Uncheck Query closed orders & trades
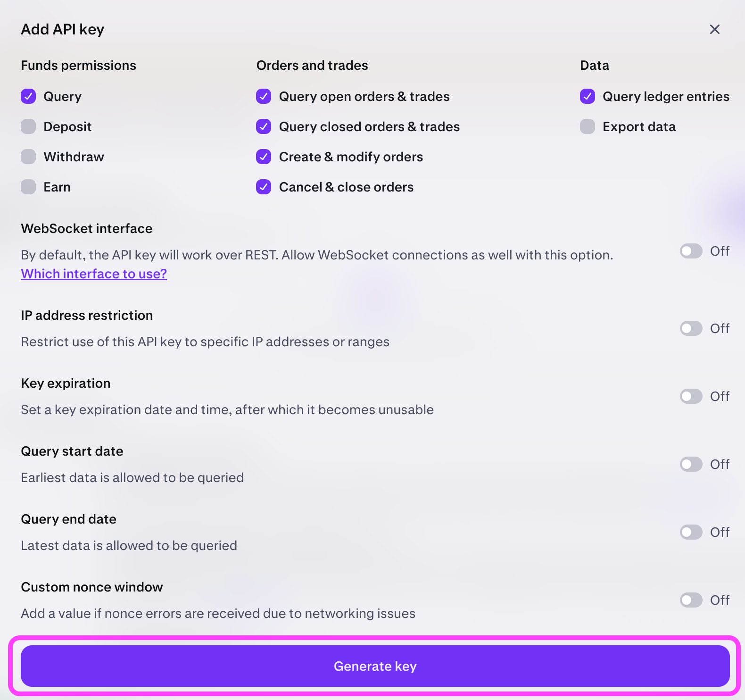 pyautogui.click(x=264, y=126)
